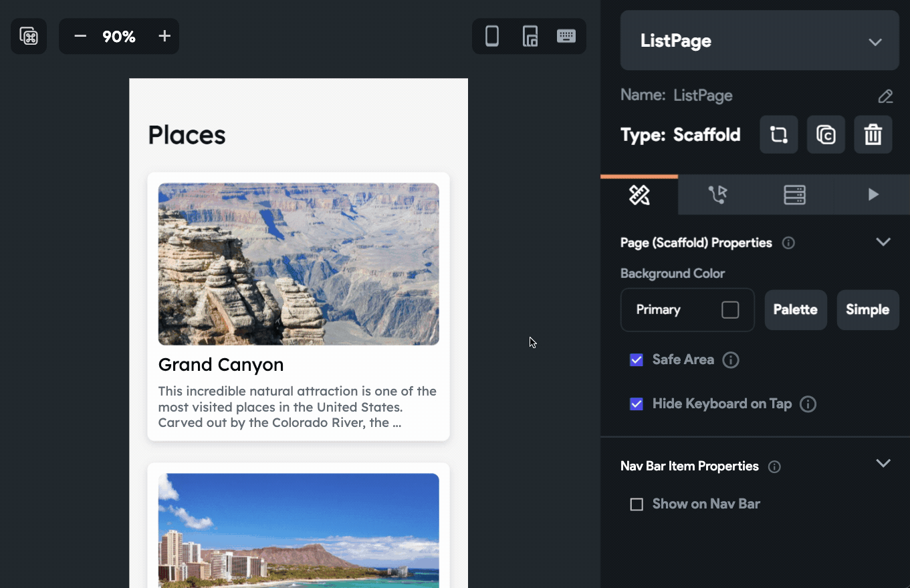Click the Background Color label
910x588 pixels.
[x=673, y=274]
